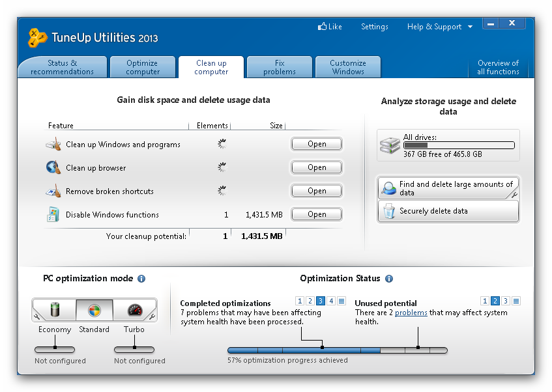This screenshot has width=552, height=392.
Task: Open Help & Support menu
Action: click(439, 27)
